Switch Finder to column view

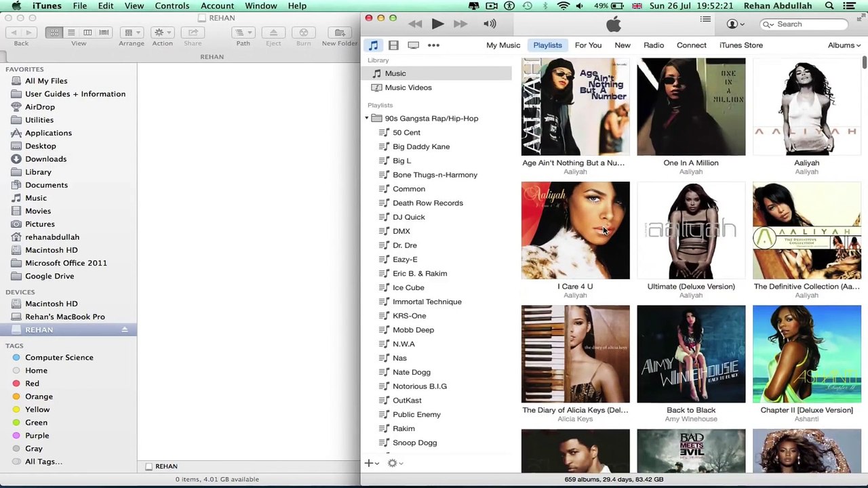point(87,32)
